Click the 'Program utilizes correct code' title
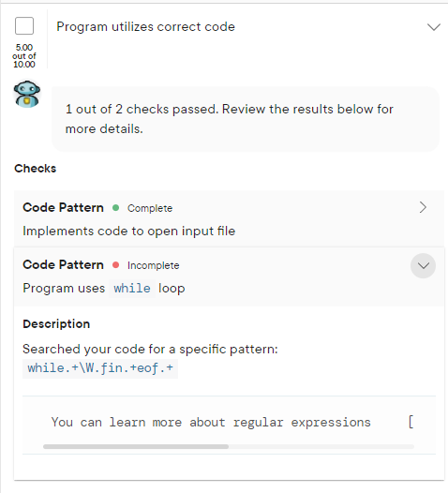Screen dimensions: 448x493 145,27
